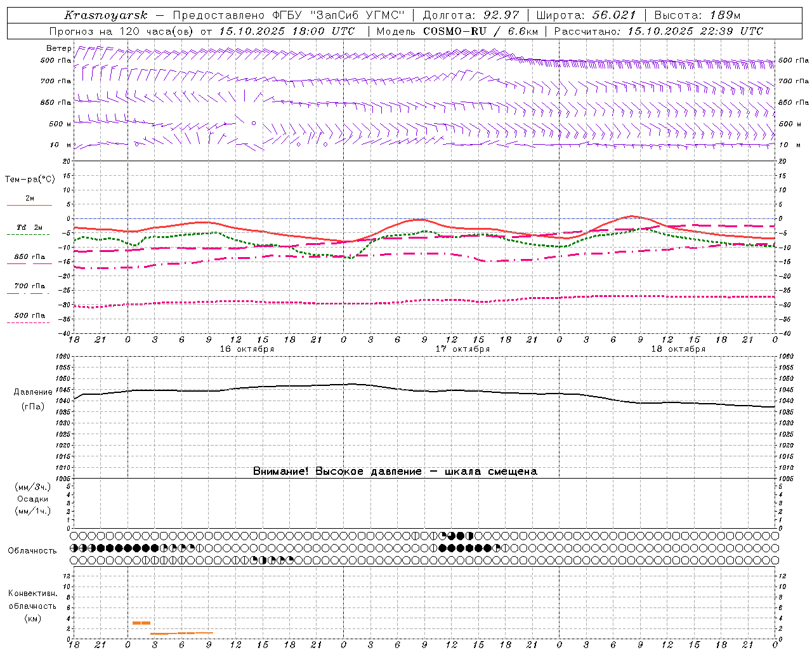The height and width of the screenshot is (650, 812).
Task: Click the 10 м wind level label on the right
Action: coord(790,145)
